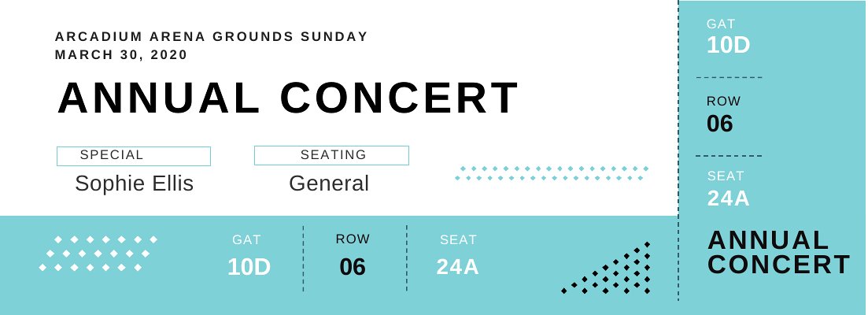Click row number 06 in bottom strip

point(353,267)
